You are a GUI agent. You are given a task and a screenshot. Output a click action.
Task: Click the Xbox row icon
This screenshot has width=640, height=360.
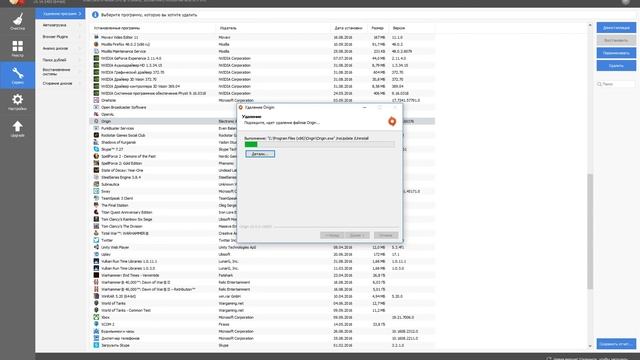(x=96, y=317)
